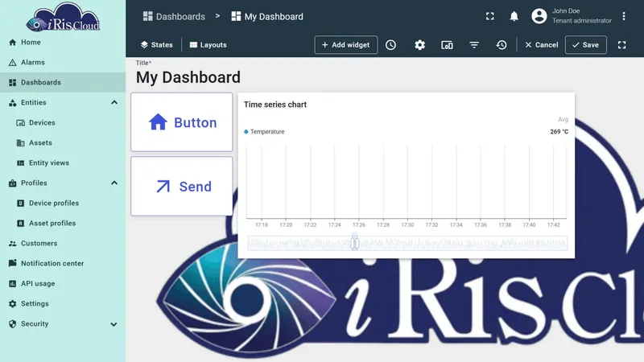
Task: Toggle Temperature legend series
Action: pos(264,132)
